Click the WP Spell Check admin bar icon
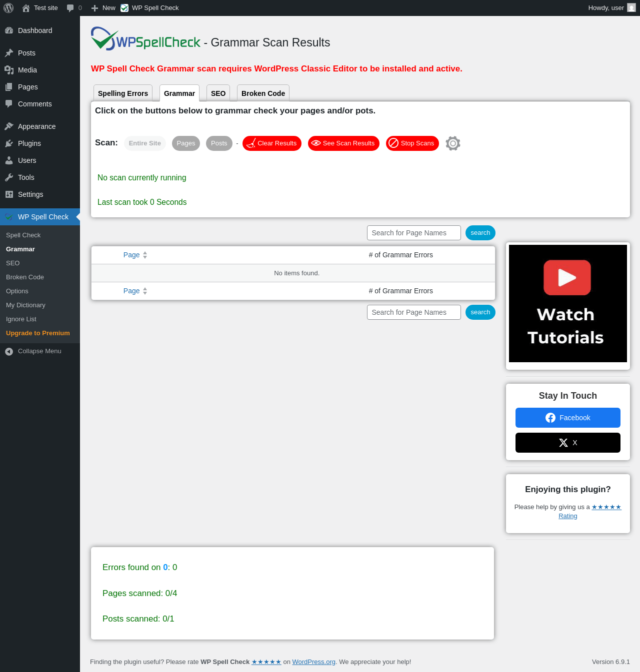Viewport: 640px width, 672px height. point(124,8)
